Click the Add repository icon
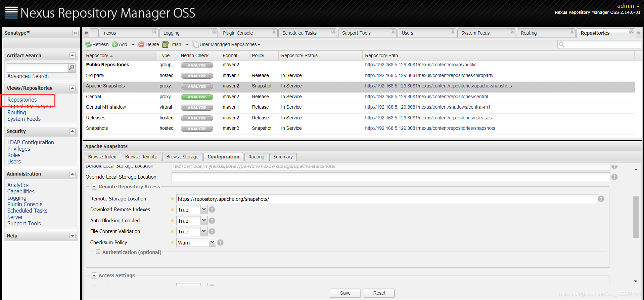 pos(115,44)
